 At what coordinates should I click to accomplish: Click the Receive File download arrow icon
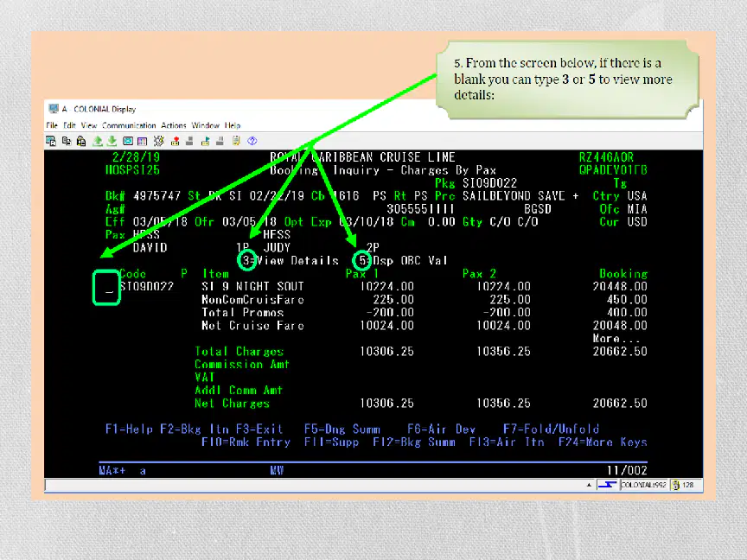pyautogui.click(x=112, y=141)
